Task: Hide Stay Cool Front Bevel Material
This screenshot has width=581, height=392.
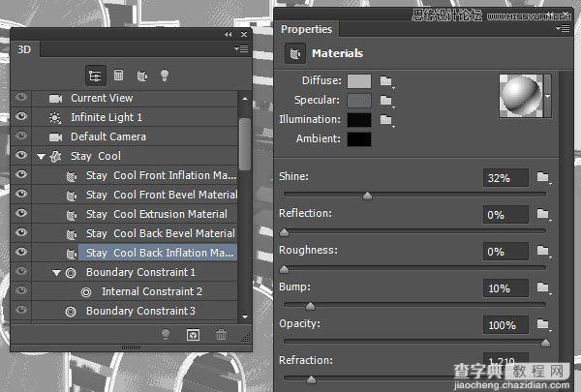Action: coord(21,194)
